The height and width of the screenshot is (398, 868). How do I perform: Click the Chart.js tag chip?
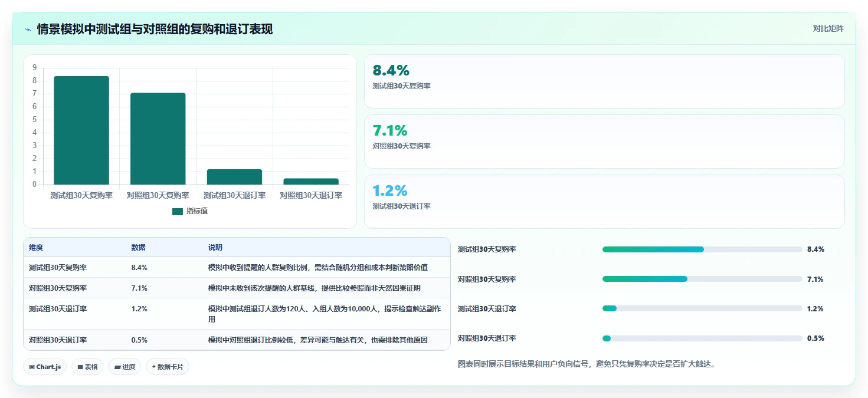point(45,367)
